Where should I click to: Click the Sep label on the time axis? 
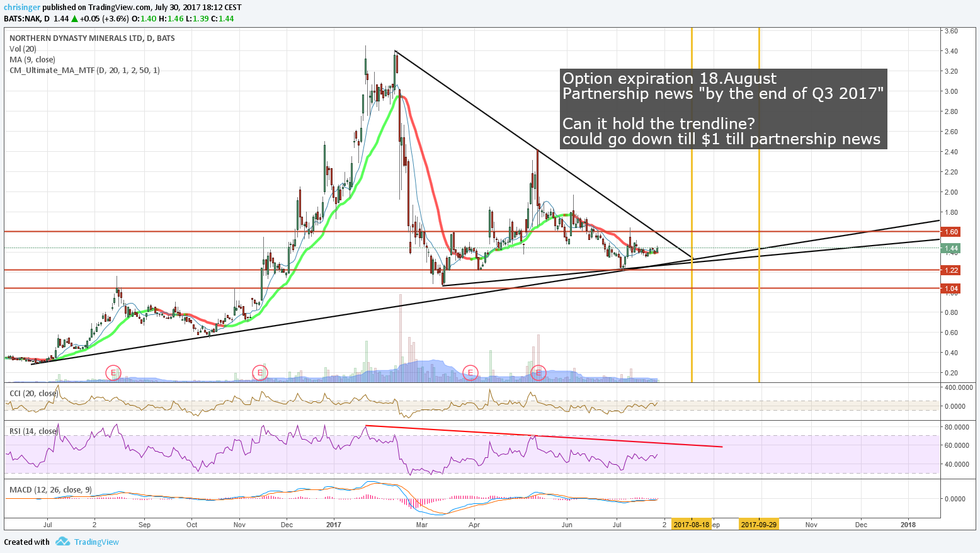tap(144, 525)
